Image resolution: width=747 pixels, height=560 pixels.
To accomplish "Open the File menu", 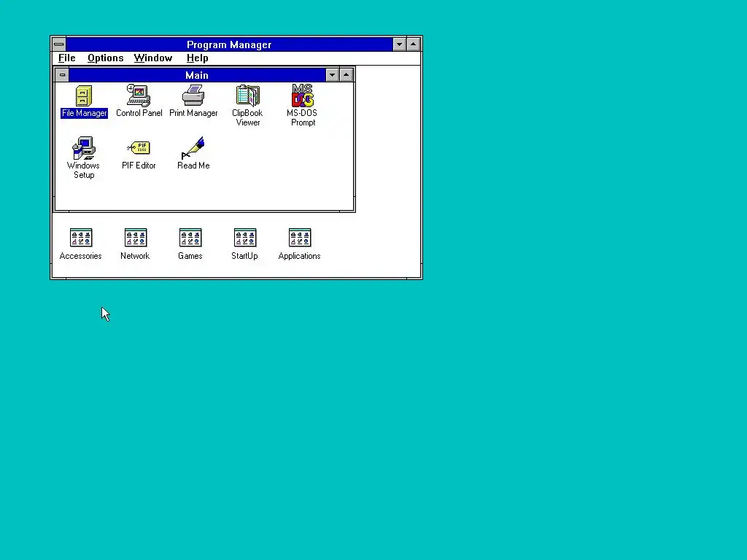I will pos(66,58).
